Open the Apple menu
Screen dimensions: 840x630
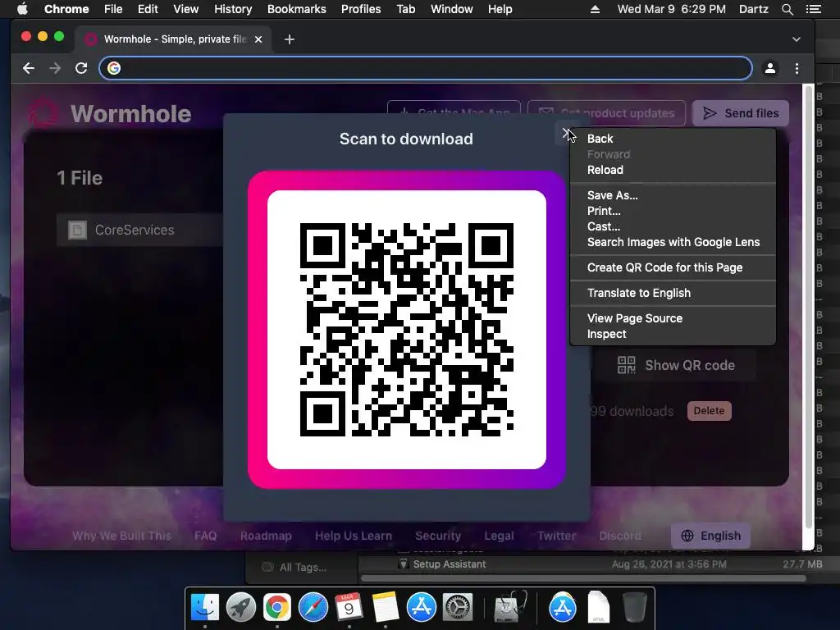(22, 9)
